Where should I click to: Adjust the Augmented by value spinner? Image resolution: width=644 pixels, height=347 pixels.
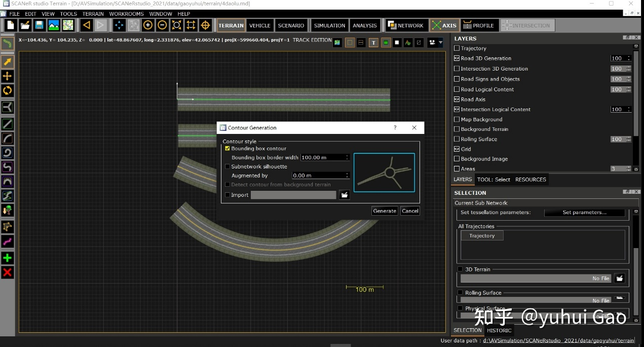(348, 176)
